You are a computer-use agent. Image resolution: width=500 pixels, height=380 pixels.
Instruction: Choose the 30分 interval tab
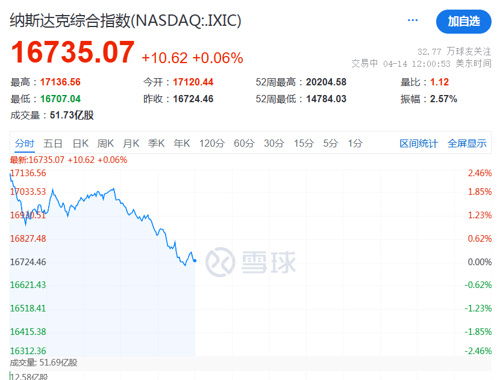pyautogui.click(x=274, y=144)
